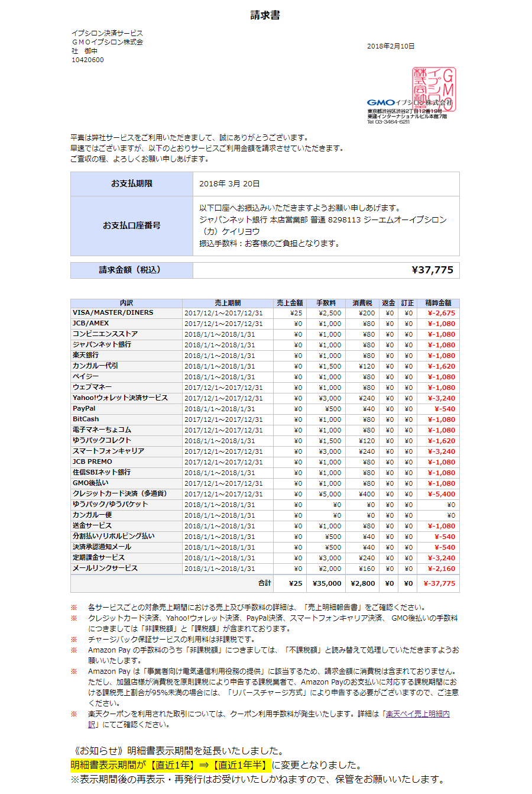Click the total settlement ¥-37,775
Image resolution: width=532 pixels, height=794 pixels.
[439, 583]
